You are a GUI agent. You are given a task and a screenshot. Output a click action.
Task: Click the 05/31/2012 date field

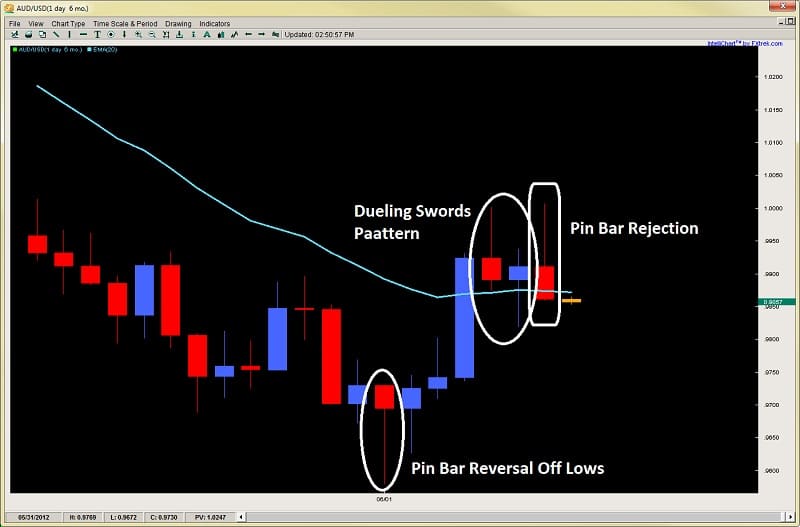click(x=36, y=517)
